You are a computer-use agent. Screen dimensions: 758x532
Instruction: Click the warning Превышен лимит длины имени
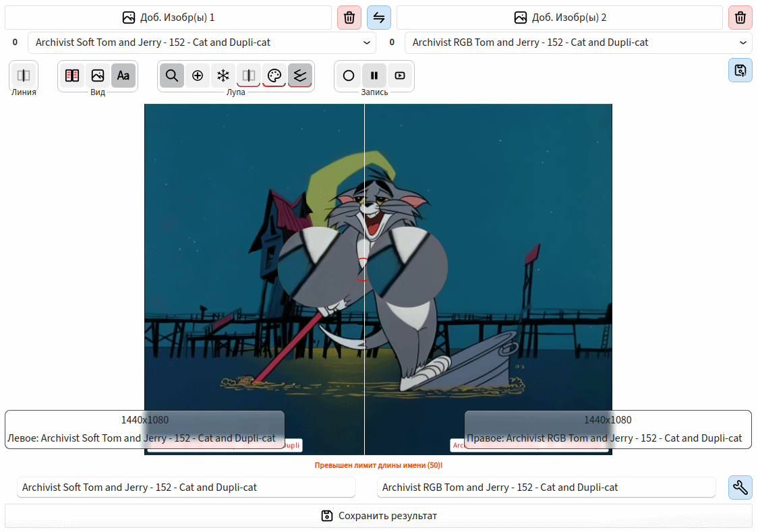(x=378, y=465)
